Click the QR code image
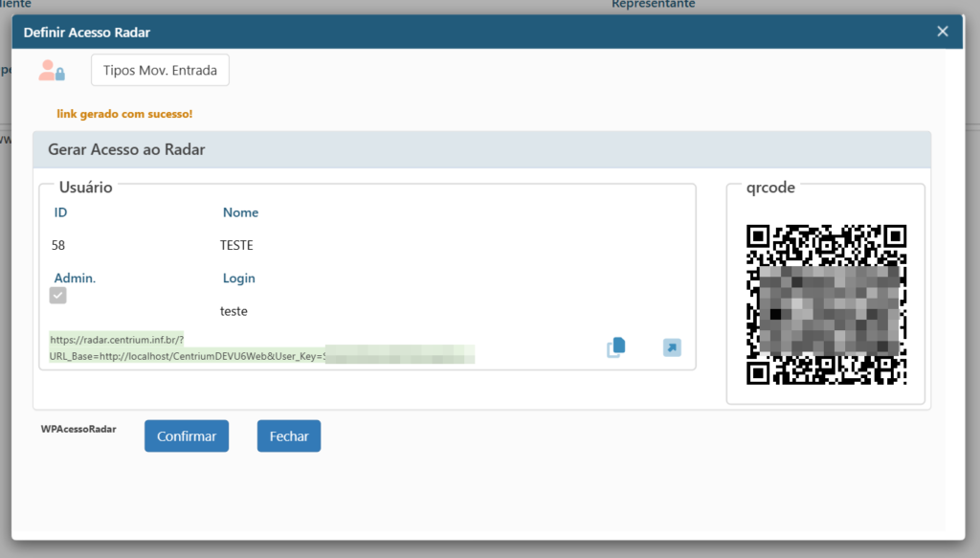The image size is (980, 558). pyautogui.click(x=826, y=304)
